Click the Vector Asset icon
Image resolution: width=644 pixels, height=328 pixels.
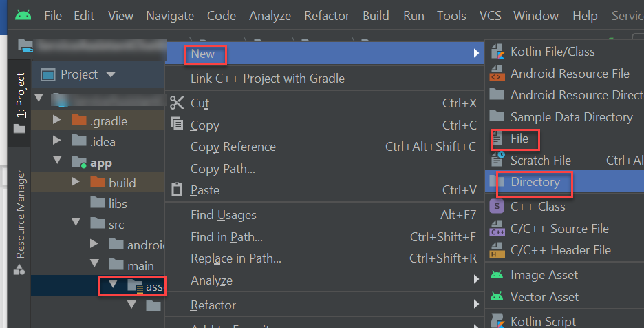click(497, 297)
